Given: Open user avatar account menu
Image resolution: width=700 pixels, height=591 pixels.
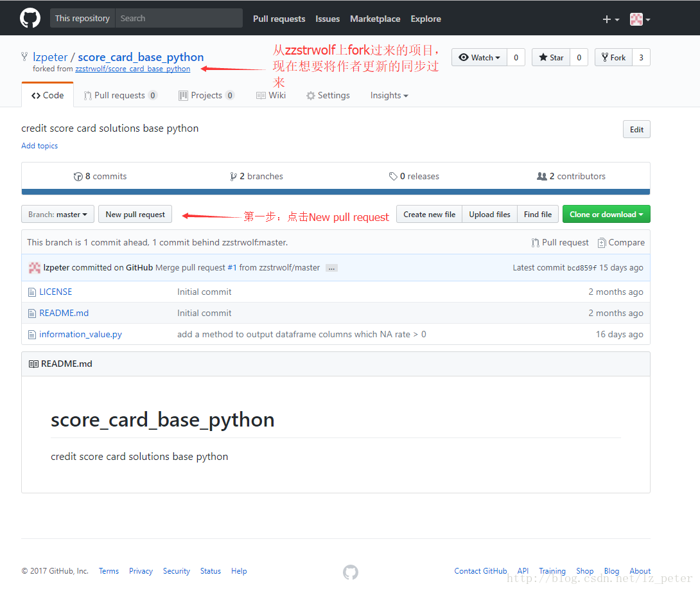Looking at the screenshot, I should coord(640,19).
